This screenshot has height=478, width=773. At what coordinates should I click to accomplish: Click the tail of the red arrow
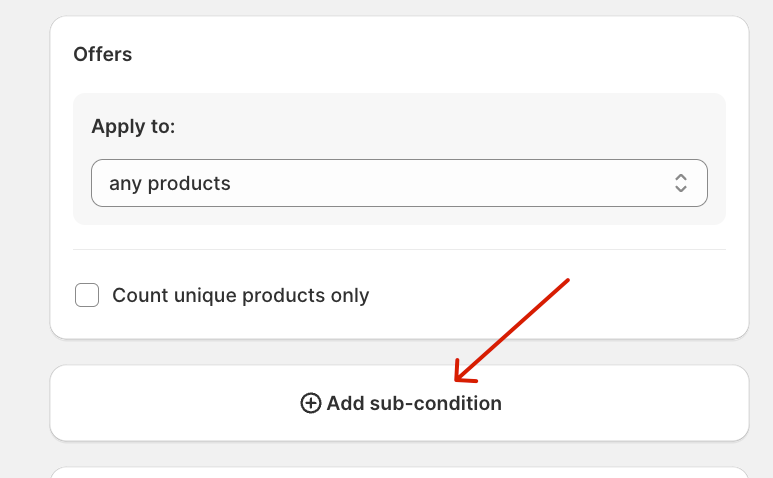click(565, 283)
